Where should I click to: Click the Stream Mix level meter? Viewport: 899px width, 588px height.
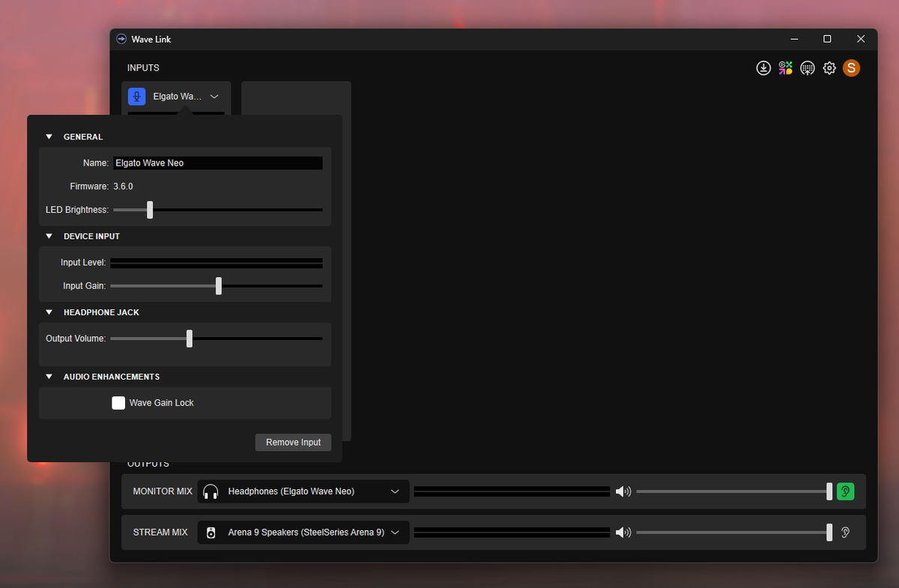pos(512,533)
